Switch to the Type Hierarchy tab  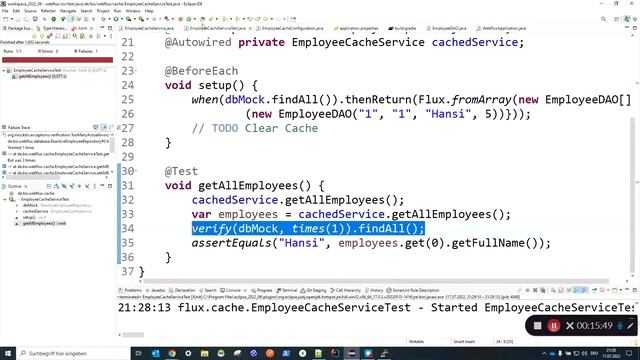tap(52, 28)
